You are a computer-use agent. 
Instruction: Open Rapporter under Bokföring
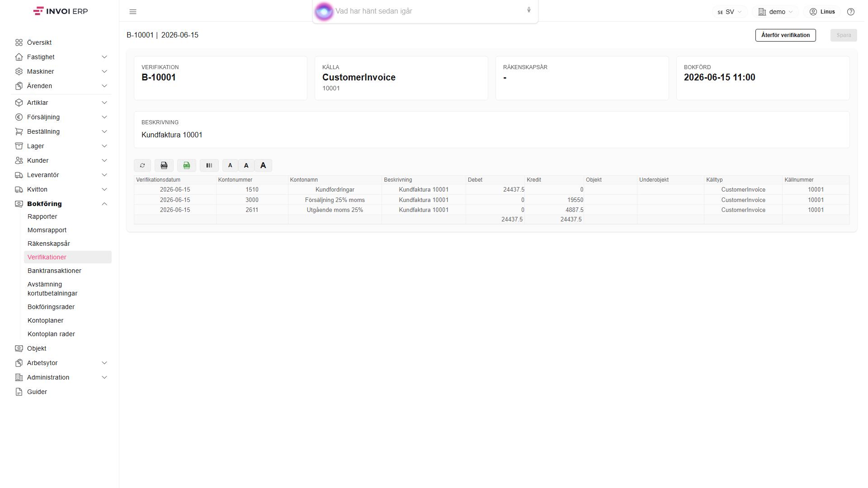pos(67,216)
